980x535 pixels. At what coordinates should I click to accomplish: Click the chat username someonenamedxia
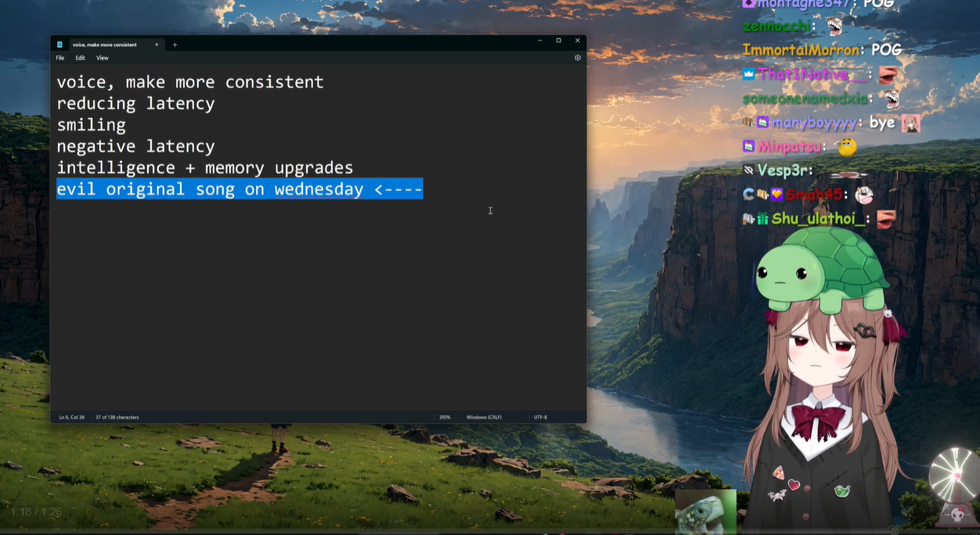(805, 99)
